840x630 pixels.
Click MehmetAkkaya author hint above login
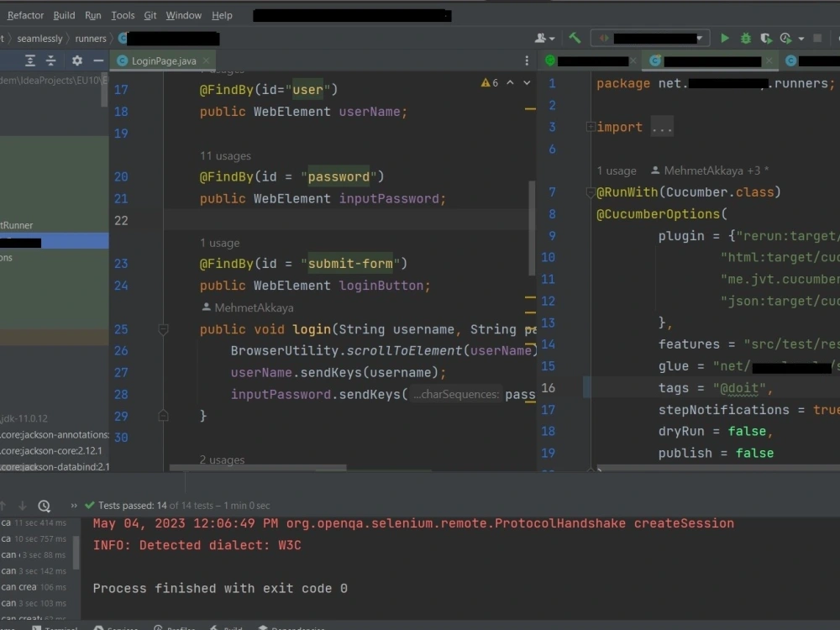coord(248,308)
